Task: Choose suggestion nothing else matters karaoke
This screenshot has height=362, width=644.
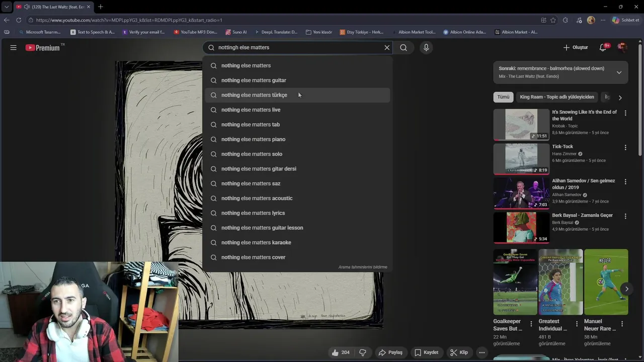Action: 297,242
